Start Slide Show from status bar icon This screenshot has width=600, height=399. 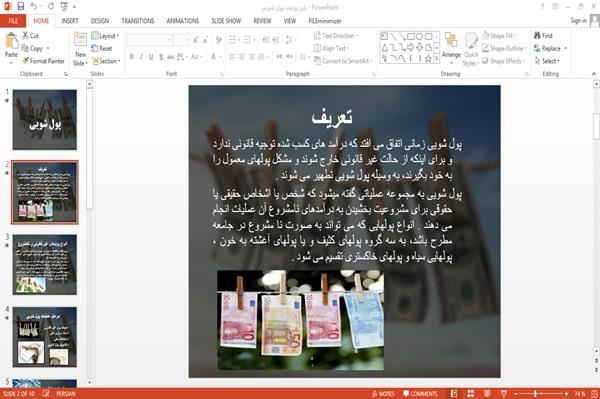pos(504,394)
